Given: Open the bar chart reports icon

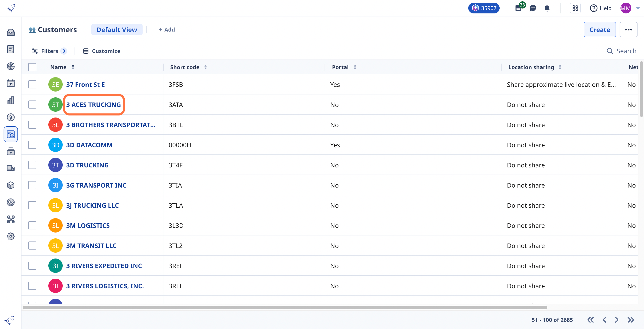Looking at the screenshot, I should coord(11,100).
